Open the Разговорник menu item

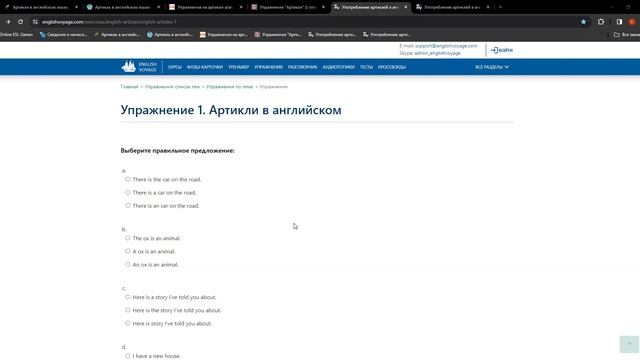click(302, 67)
